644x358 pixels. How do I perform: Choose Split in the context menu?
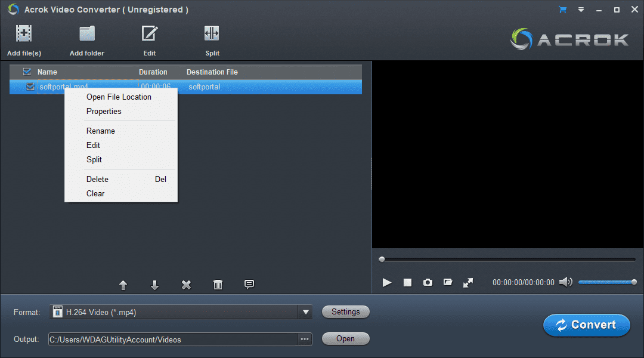(x=94, y=160)
